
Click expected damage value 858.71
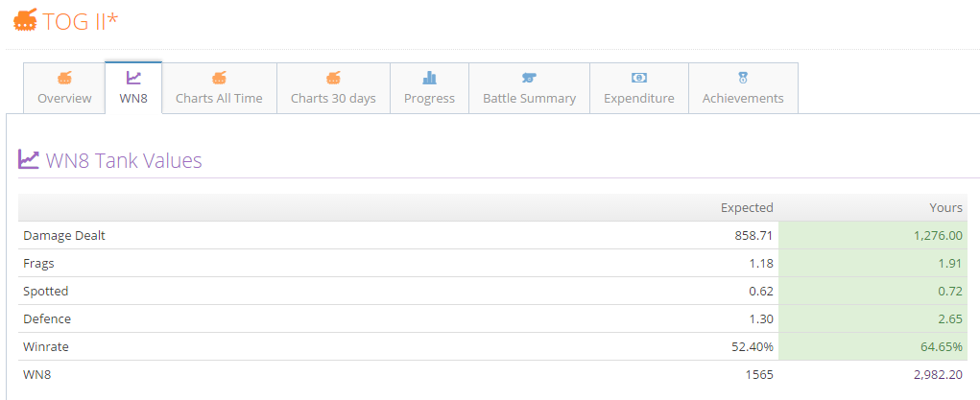click(x=754, y=236)
